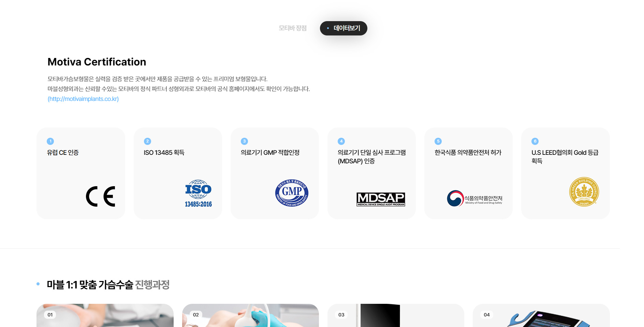This screenshot has height=327, width=644.
Task: Click the gold LEED council seal
Action: coord(584,192)
